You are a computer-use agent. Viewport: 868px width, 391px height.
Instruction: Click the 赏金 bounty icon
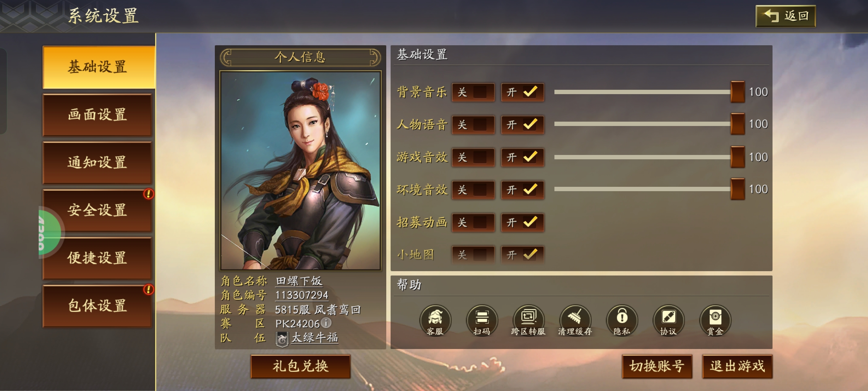pyautogui.click(x=715, y=320)
